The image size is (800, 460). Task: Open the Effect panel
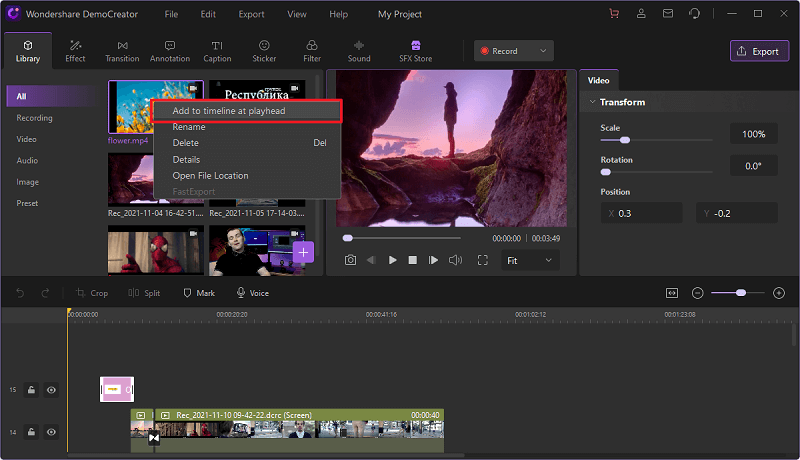pos(75,51)
